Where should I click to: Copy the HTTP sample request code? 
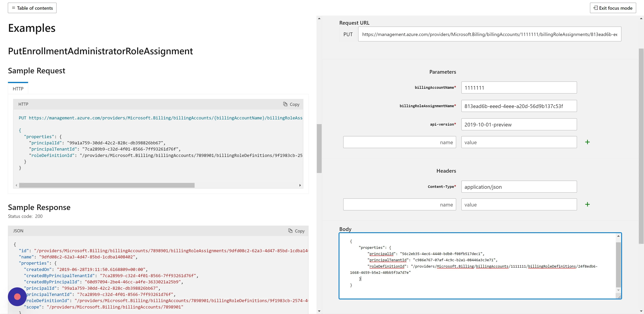pyautogui.click(x=291, y=104)
